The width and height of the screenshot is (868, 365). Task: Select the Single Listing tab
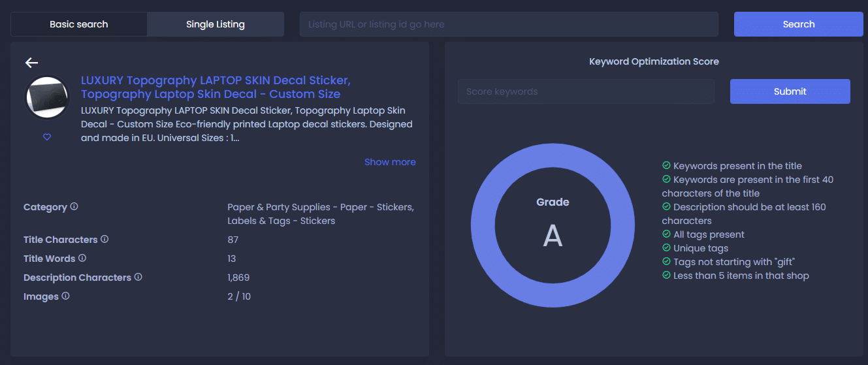coord(216,24)
